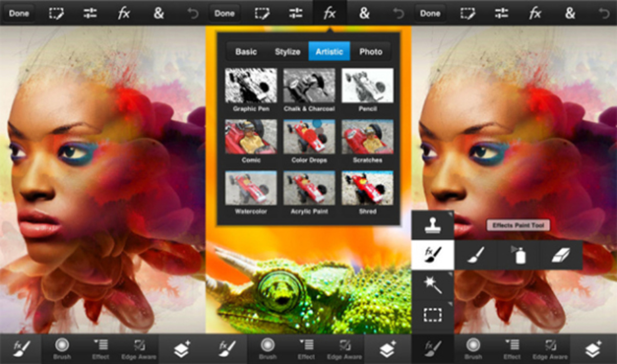Click the undo arrow in right screen
Screen dimensions: 617x364
(x=604, y=13)
